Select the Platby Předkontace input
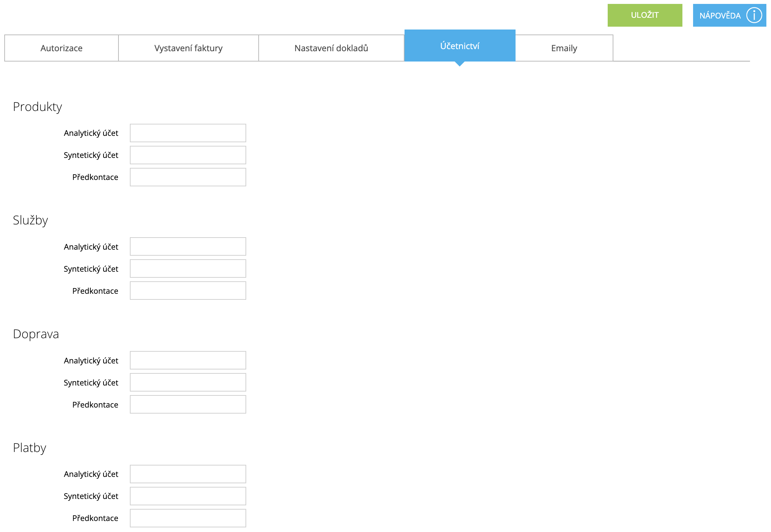The width and height of the screenshot is (771, 532). [188, 518]
